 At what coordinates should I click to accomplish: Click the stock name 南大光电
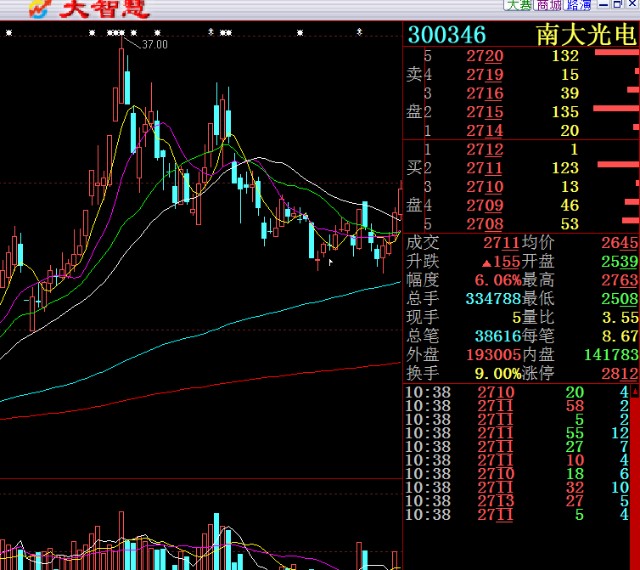coord(586,35)
